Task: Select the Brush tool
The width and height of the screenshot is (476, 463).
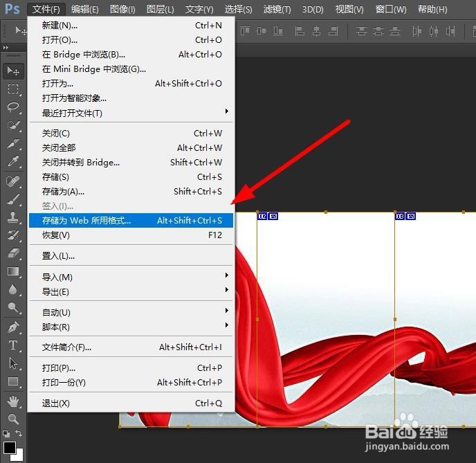Action: click(x=12, y=199)
